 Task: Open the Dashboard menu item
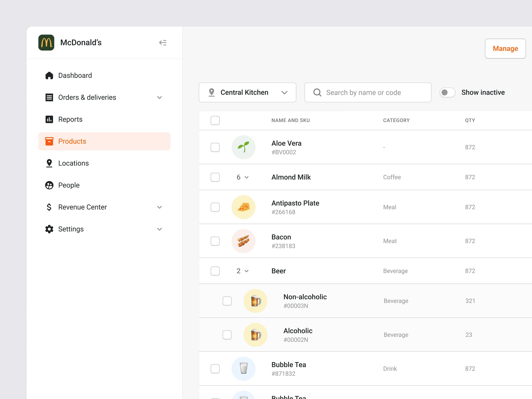[104, 75]
